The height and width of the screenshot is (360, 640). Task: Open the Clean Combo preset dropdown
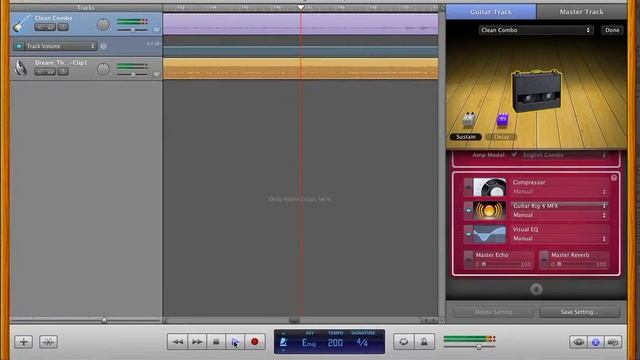point(536,30)
